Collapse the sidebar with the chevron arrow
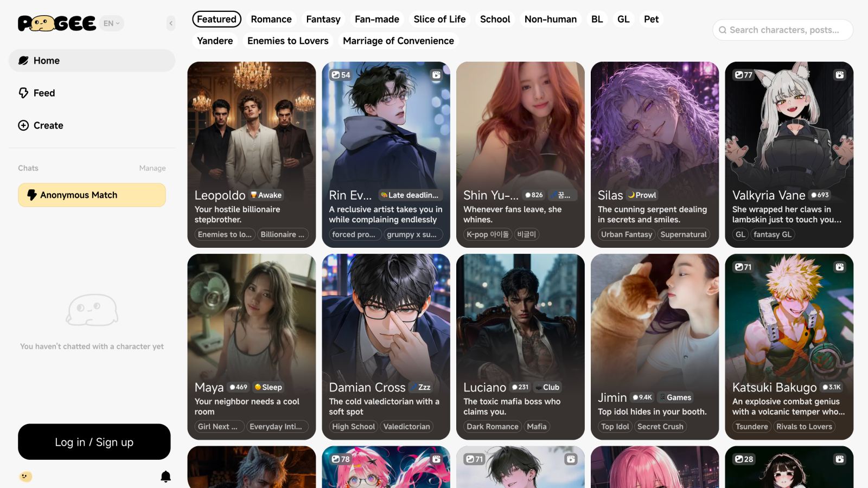Screen dimensions: 868x488 click(171, 23)
